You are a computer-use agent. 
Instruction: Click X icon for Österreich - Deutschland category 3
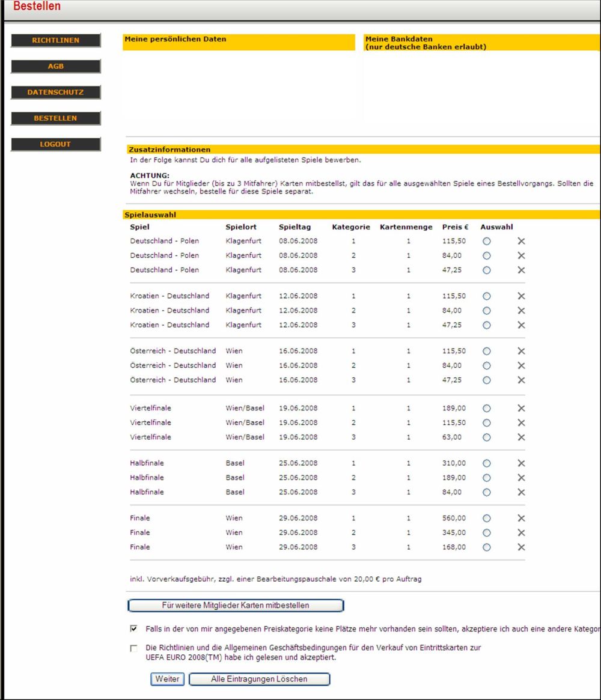coord(521,380)
